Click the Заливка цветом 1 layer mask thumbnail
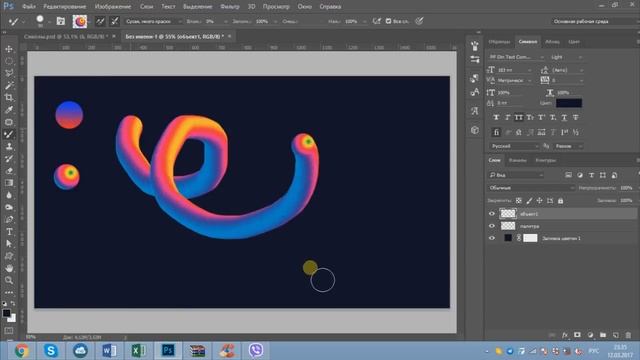 coord(530,238)
